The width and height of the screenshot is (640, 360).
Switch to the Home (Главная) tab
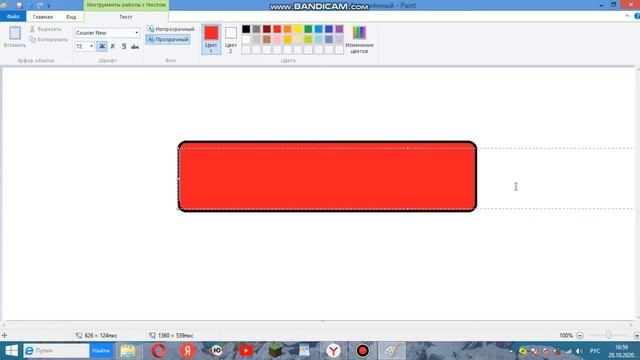tap(43, 17)
